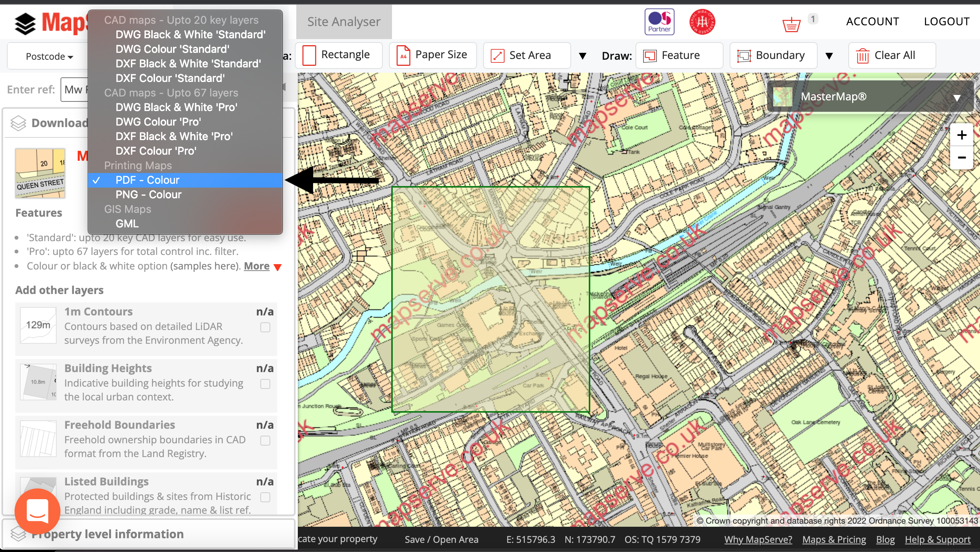Click the basket item count badge
Viewport: 980px width, 552px height.
coord(813,19)
